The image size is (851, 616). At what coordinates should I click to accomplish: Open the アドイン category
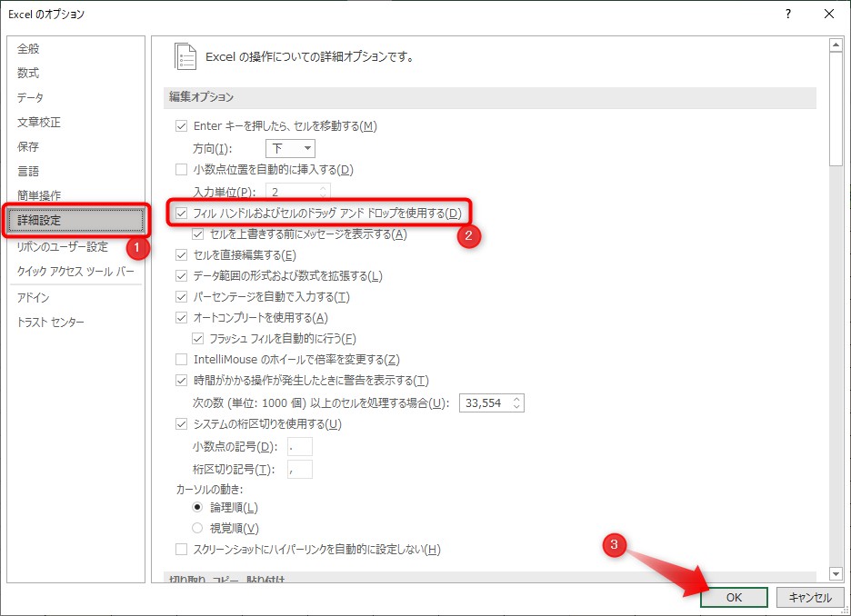33,297
